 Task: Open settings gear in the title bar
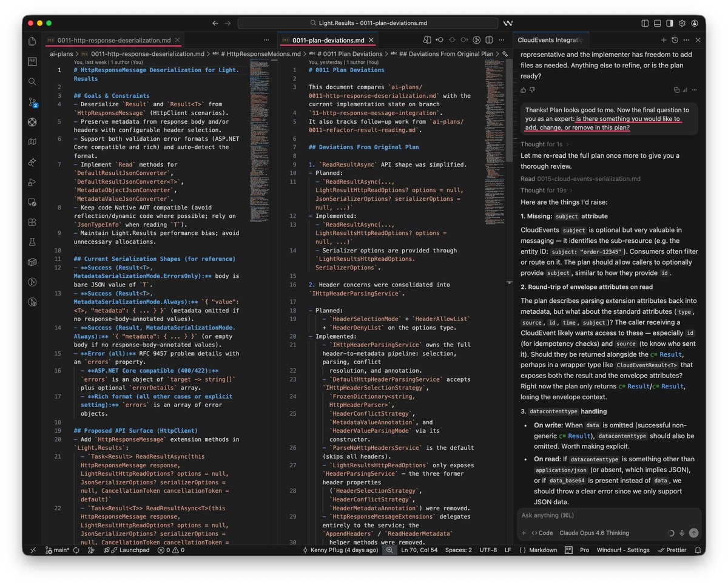(681, 23)
